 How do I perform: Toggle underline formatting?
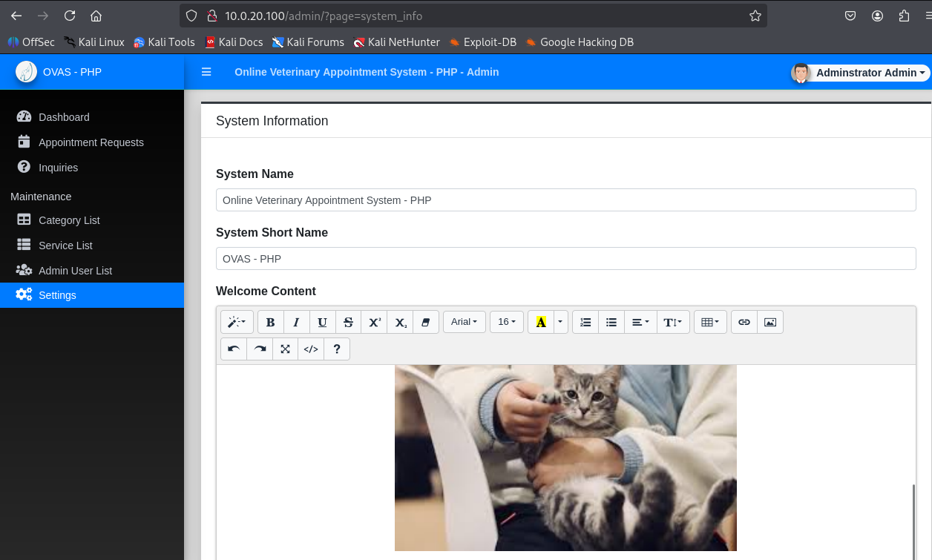coord(322,322)
